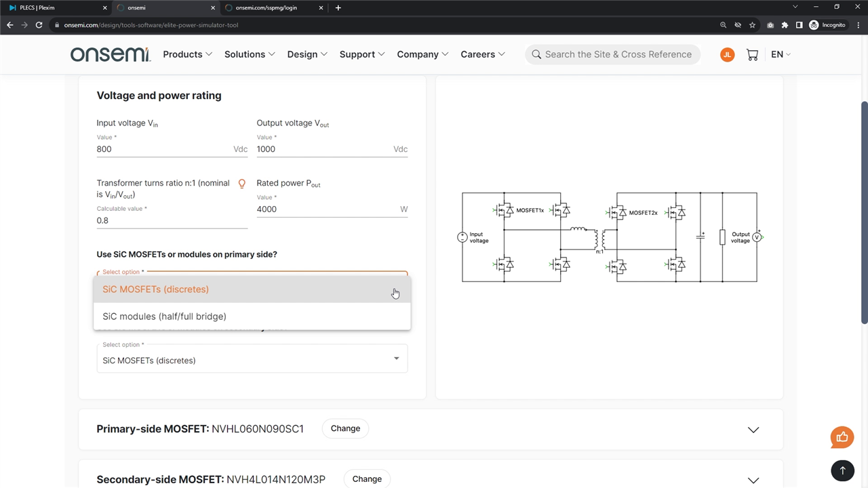Click the search magnifier icon in site search
The width and height of the screenshot is (868, 488).
pyautogui.click(x=536, y=54)
